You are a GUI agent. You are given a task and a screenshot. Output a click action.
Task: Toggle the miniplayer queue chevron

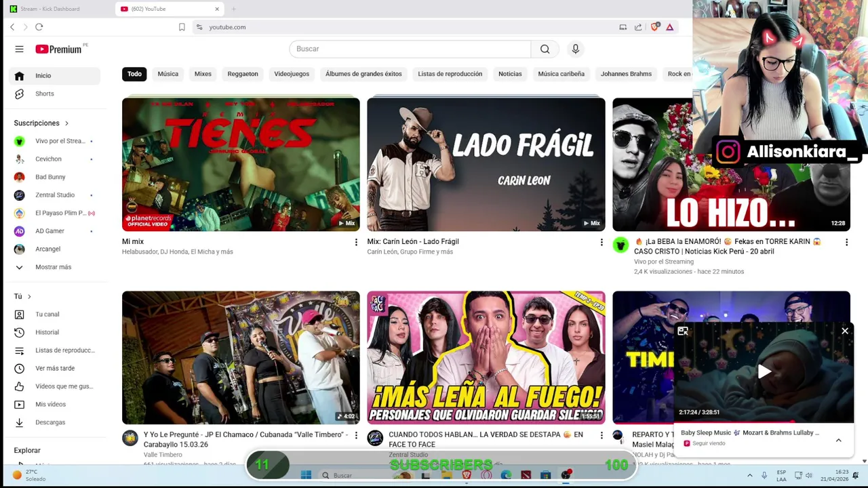tap(838, 440)
